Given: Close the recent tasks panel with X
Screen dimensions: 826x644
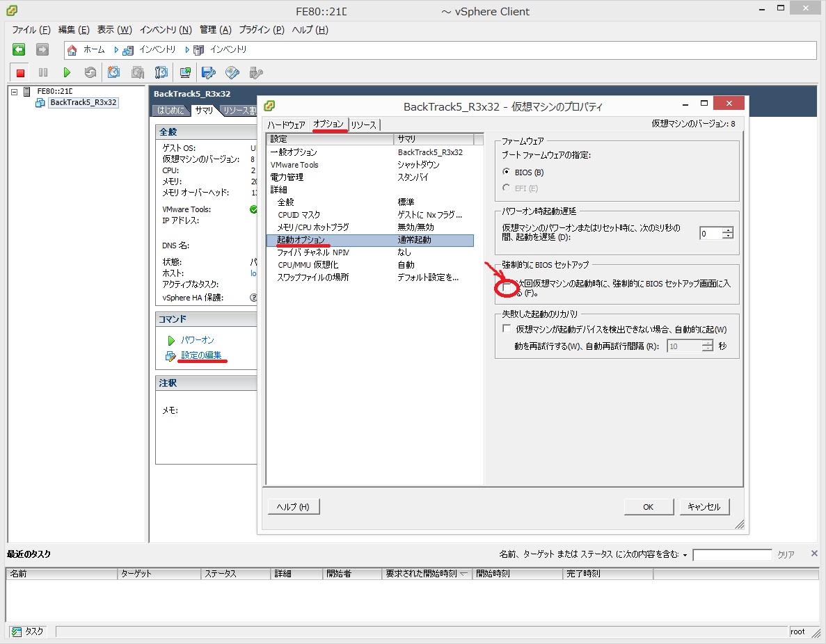Looking at the screenshot, I should pyautogui.click(x=814, y=553).
